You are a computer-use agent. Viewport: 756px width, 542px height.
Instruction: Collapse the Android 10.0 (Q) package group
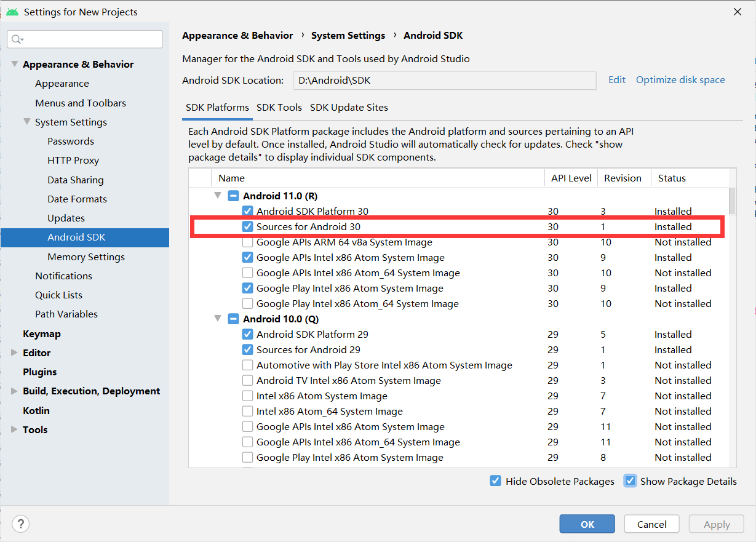(x=217, y=319)
